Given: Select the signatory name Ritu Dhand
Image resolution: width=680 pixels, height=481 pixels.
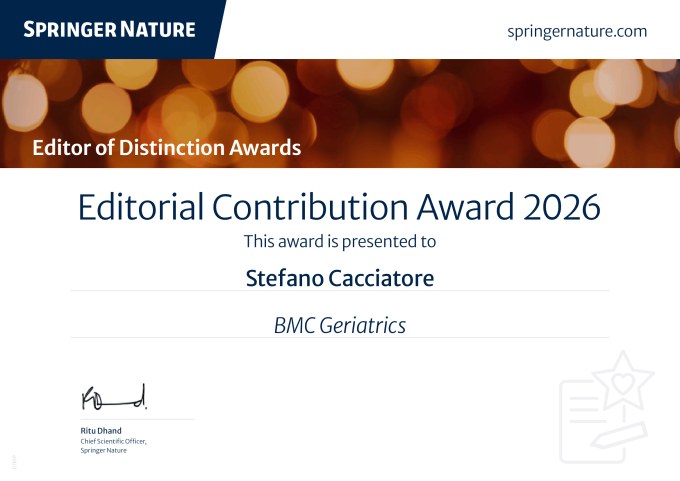Looking at the screenshot, I should coord(101,431).
